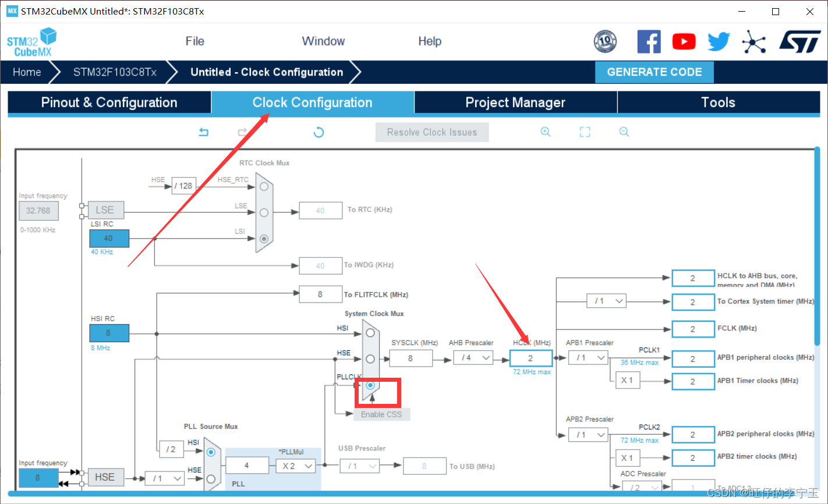Click the Enable CSS button

click(x=381, y=414)
